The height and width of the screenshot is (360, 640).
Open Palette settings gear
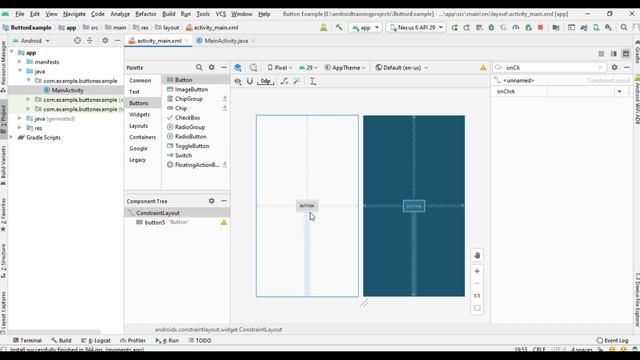pos(211,67)
